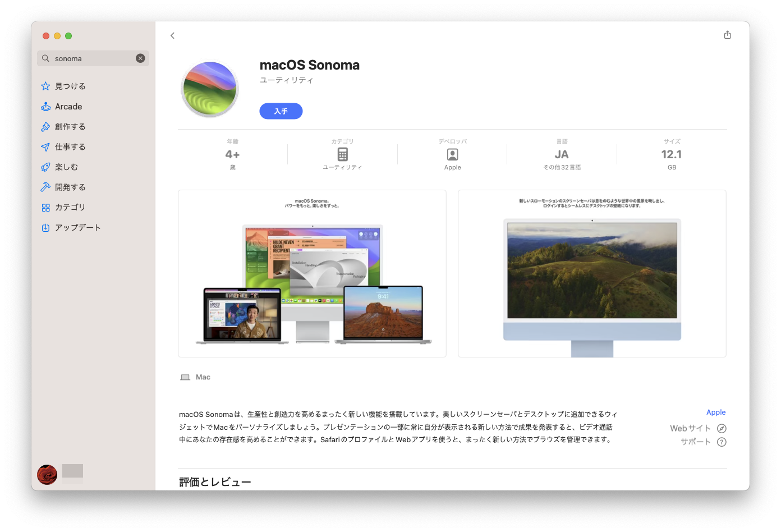
Task: Click the question mark support icon
Action: (722, 442)
